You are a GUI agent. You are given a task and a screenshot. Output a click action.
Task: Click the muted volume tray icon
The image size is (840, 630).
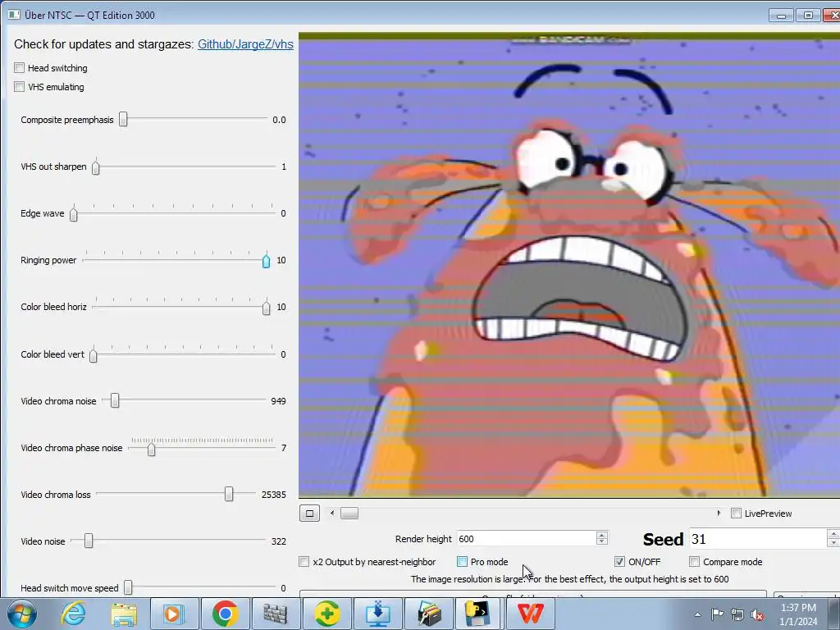[x=757, y=614]
